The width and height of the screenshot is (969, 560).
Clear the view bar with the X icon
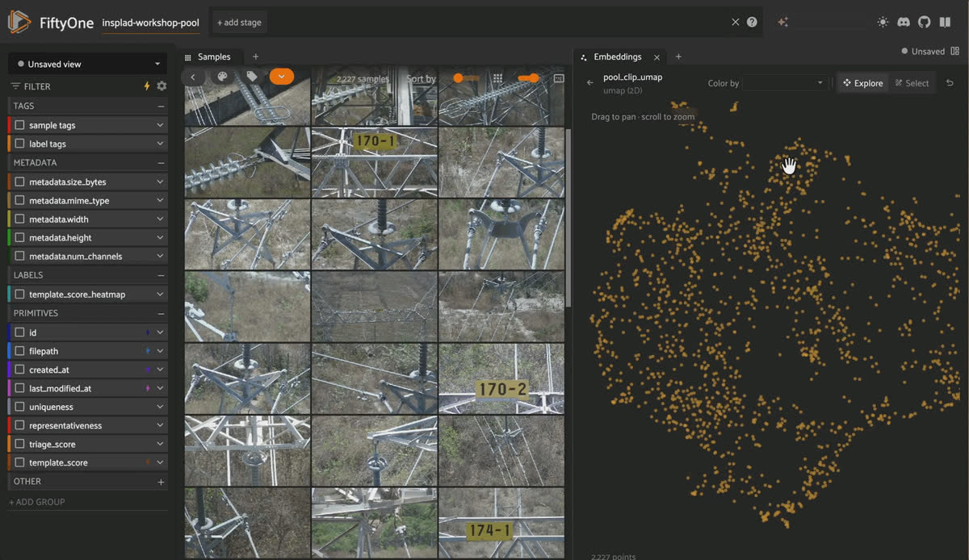pos(735,23)
